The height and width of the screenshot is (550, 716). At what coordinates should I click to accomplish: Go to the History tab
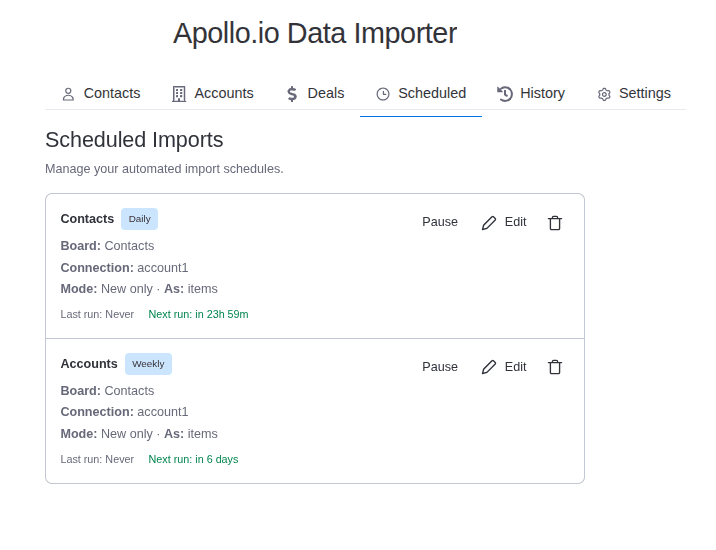[531, 94]
